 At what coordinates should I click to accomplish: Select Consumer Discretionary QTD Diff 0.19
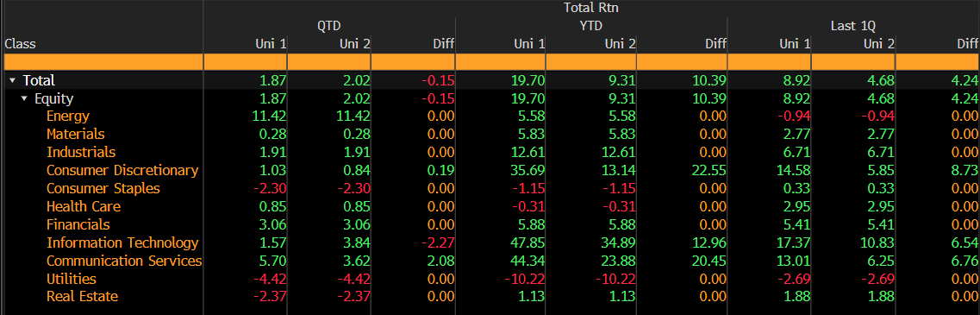coord(441,171)
